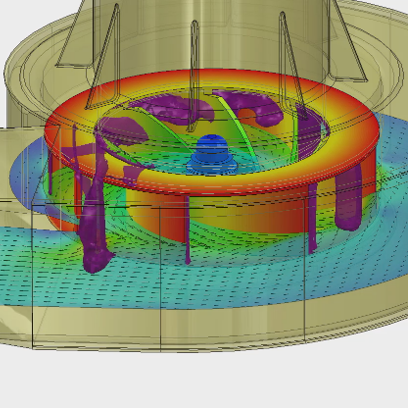Select the bright green impeller blade near hub
408x408 pixels.
coord(233,123)
